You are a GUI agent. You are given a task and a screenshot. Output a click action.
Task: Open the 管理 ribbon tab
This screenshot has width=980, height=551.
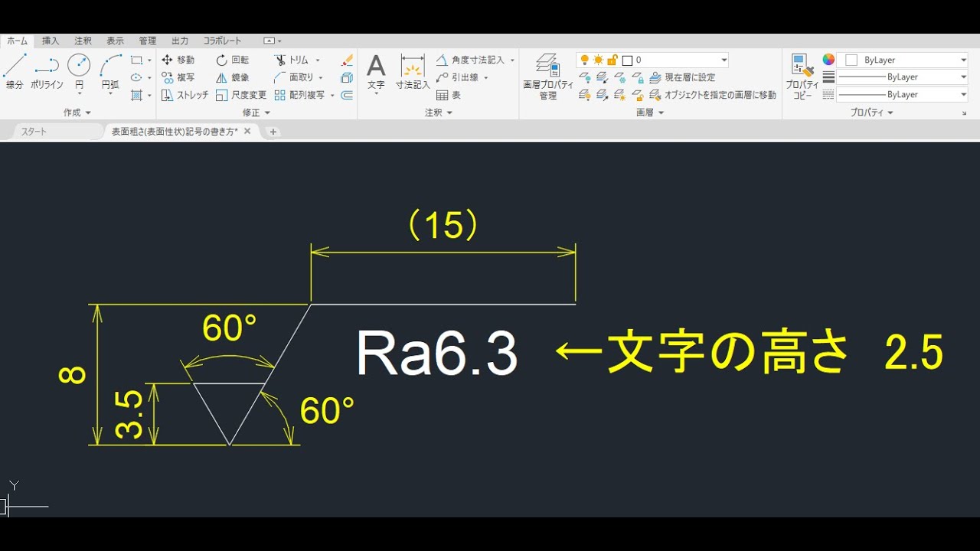coord(147,41)
